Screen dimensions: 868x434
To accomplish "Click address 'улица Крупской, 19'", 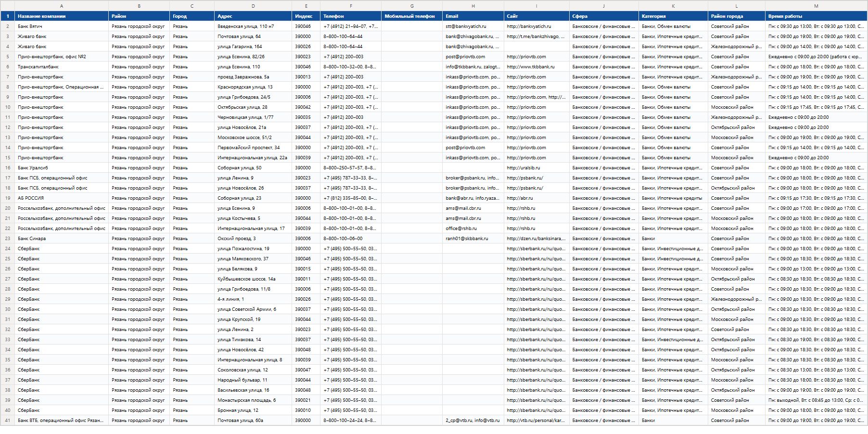I will tap(253, 319).
